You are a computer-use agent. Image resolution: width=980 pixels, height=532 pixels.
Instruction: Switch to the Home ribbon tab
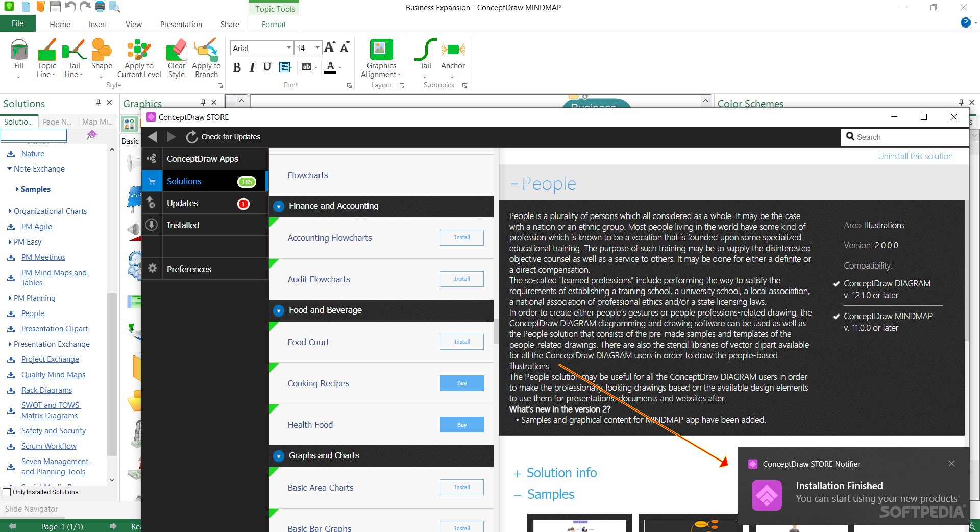point(60,24)
